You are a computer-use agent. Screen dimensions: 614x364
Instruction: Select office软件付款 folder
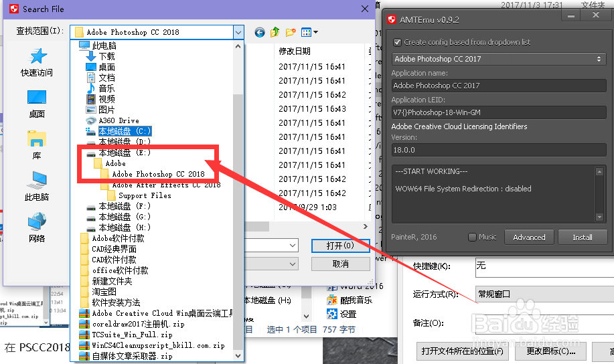[x=114, y=270]
